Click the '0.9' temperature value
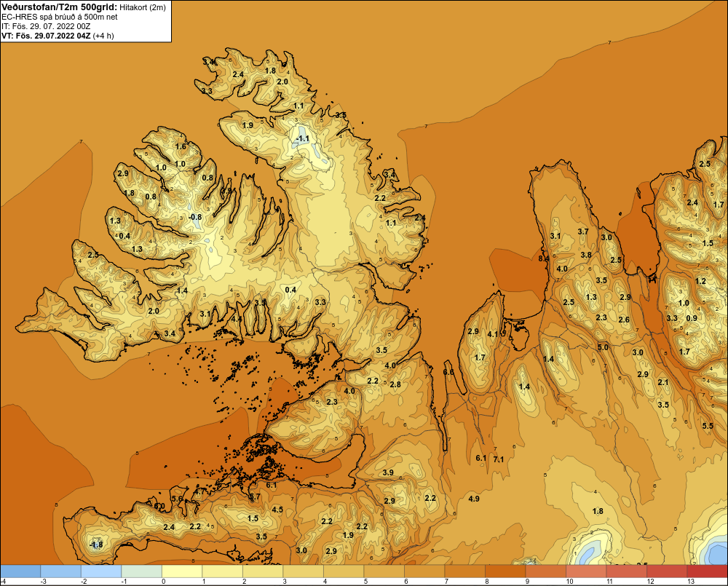This screenshot has width=728, height=586. [x=692, y=318]
